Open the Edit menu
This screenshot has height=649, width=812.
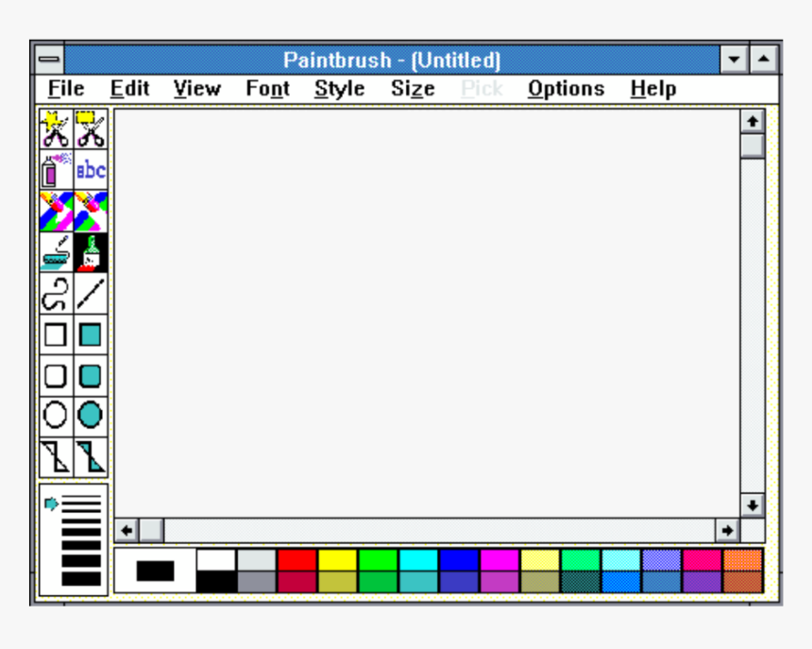(129, 89)
